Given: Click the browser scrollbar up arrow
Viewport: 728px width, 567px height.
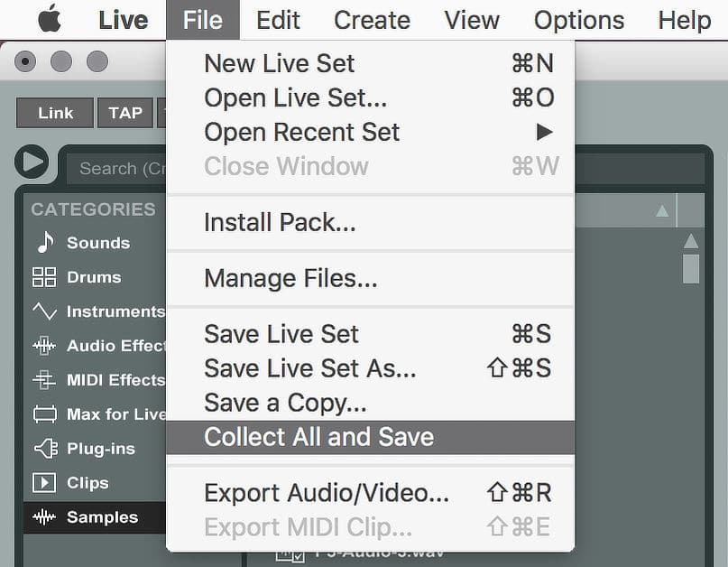Looking at the screenshot, I should (x=691, y=241).
